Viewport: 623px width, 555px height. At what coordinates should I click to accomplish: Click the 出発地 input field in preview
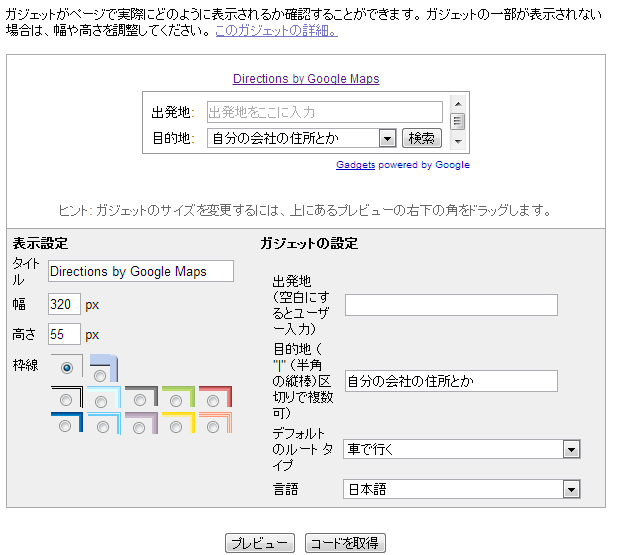pyautogui.click(x=324, y=112)
